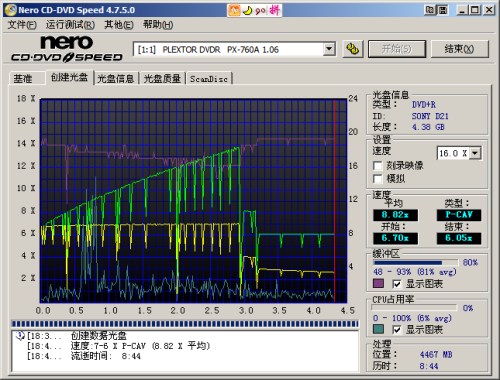This screenshot has height=380, width=500.
Task: Click the SONY D21 disc ID value
Action: click(x=430, y=116)
